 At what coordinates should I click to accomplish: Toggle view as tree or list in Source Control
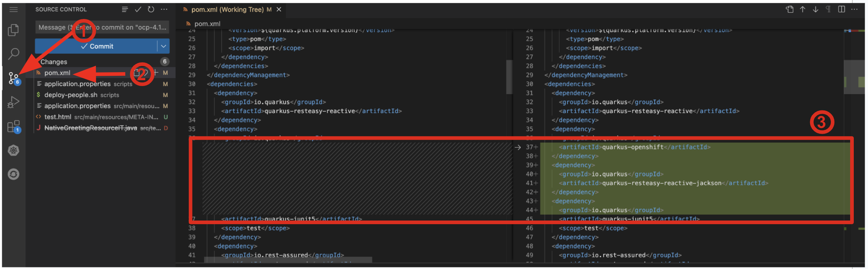point(125,9)
